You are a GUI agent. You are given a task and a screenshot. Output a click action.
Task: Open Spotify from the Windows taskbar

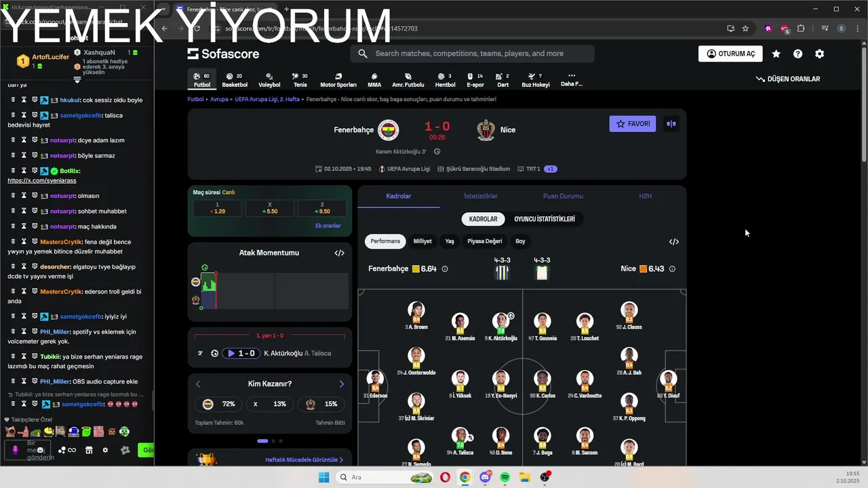tap(505, 477)
